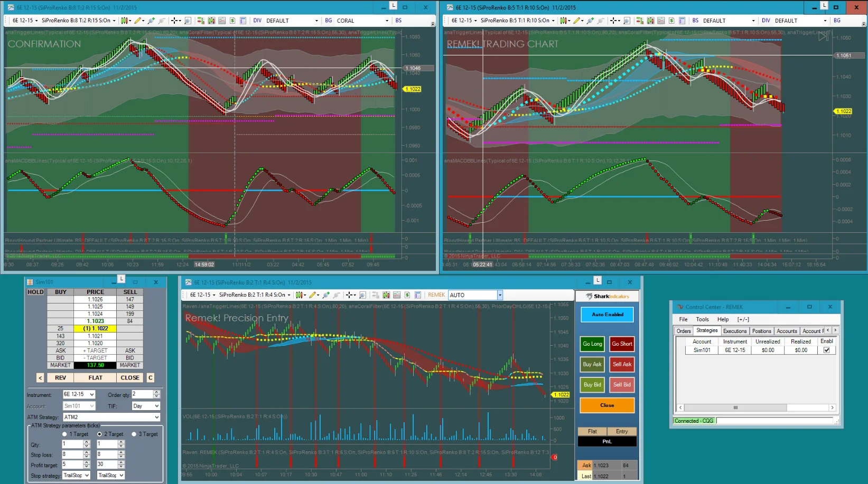Click orange Close button in SharkIndicators panel

point(607,405)
